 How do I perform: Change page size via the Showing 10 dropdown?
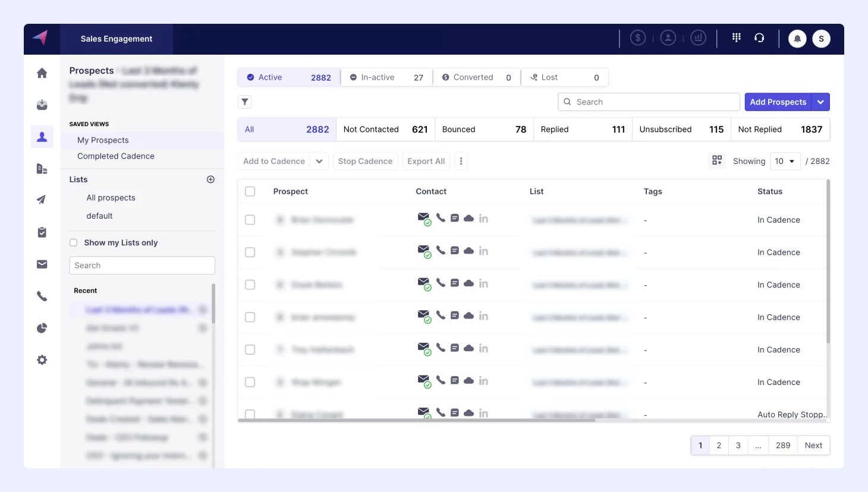[x=785, y=161]
